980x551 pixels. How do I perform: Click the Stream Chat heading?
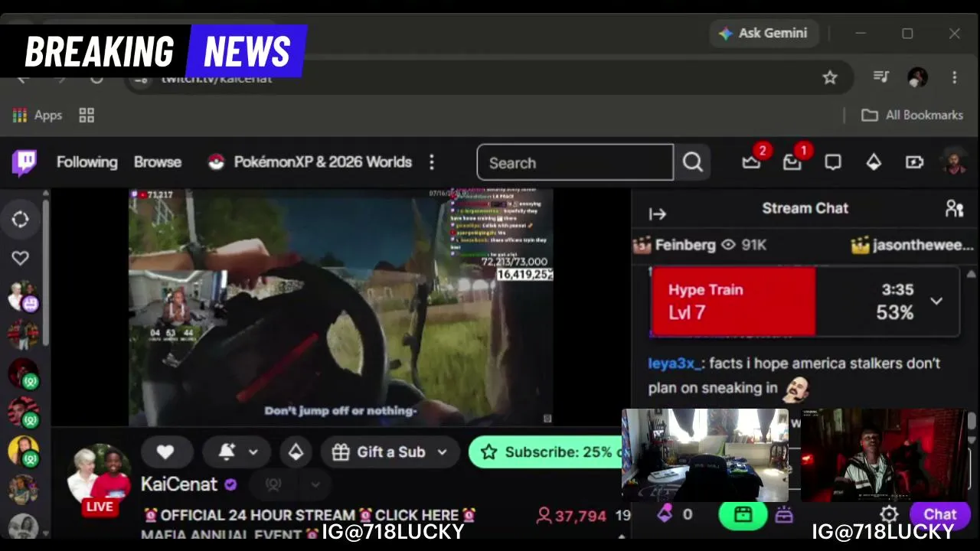point(805,208)
